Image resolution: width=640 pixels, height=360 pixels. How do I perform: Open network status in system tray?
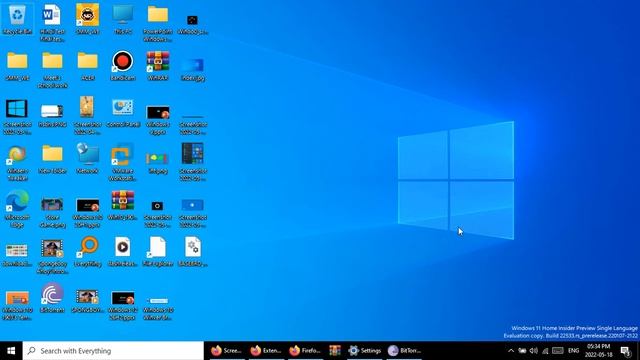tap(545, 351)
